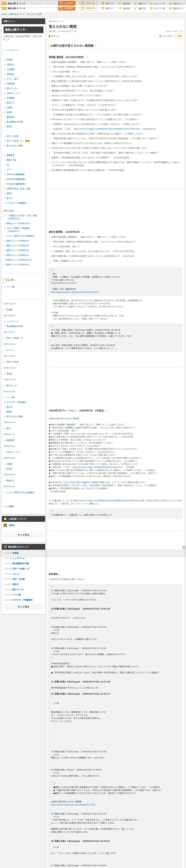Open コメント専用ブログも承認制に under 2009-04-29

coord(21,493)
